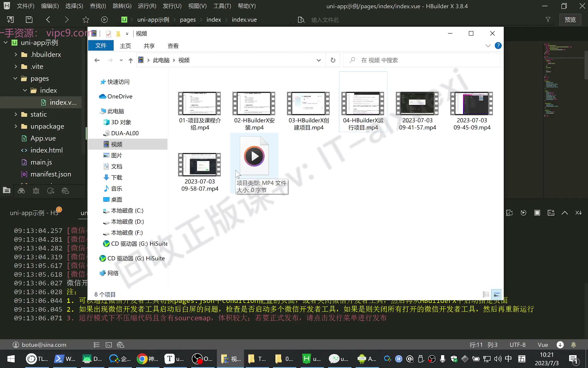The width and height of the screenshot is (588, 368).
Task: Collapse the pages folder
Action: tap(15, 79)
